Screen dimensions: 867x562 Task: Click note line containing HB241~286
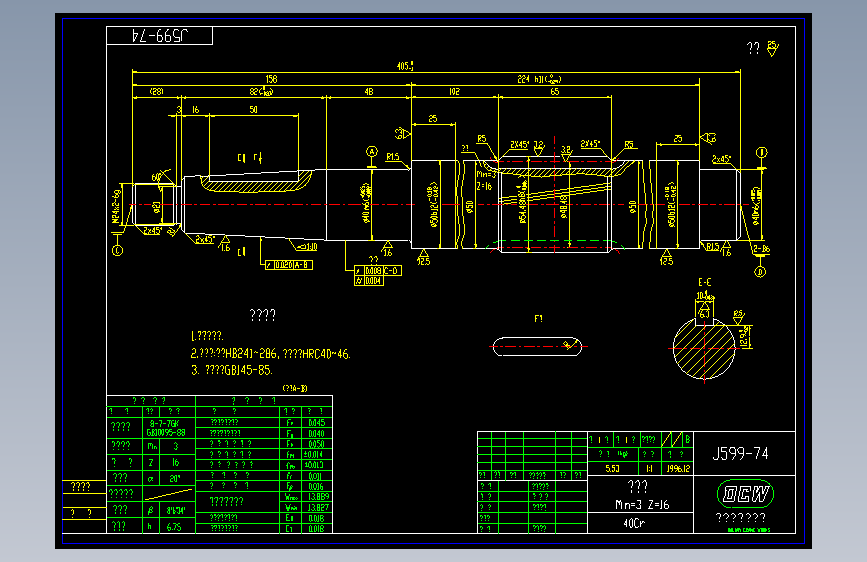tap(270, 353)
